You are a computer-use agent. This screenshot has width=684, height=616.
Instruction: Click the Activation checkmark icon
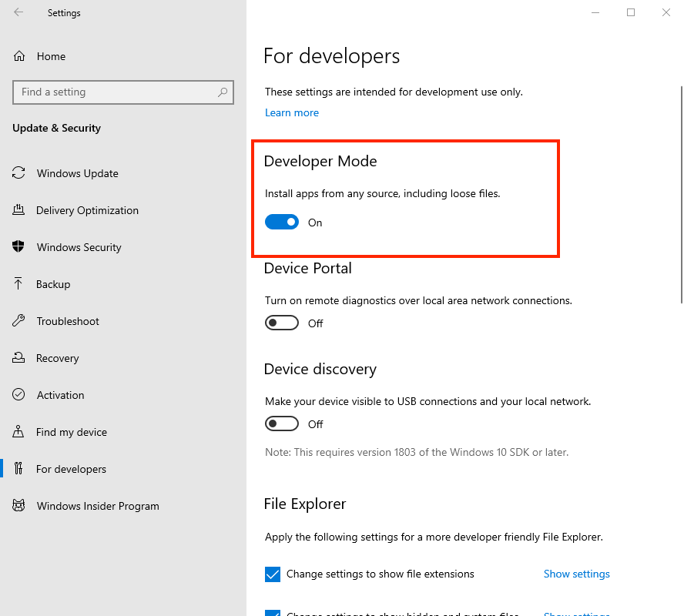[x=18, y=394]
